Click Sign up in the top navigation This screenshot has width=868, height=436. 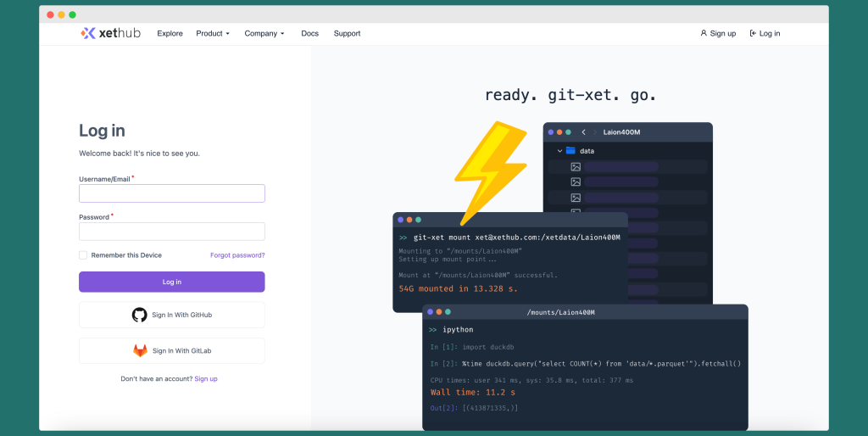point(718,33)
